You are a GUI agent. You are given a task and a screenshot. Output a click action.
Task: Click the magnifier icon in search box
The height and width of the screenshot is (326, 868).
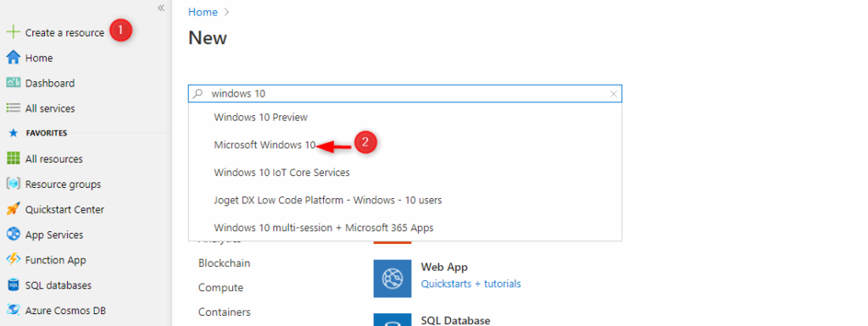click(197, 94)
